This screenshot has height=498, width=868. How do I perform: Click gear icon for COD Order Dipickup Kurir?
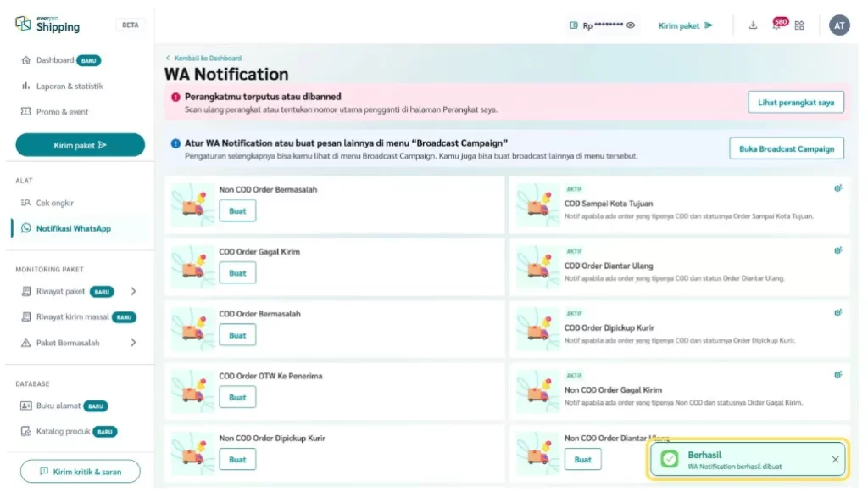837,312
